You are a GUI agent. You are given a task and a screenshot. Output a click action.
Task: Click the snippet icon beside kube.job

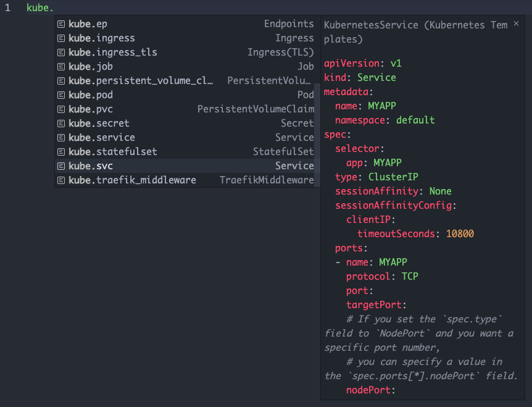click(x=60, y=66)
